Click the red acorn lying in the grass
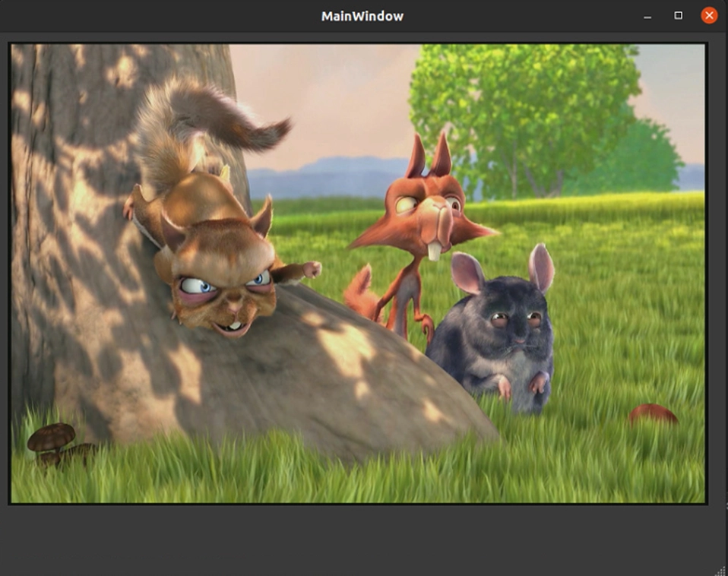 (652, 414)
